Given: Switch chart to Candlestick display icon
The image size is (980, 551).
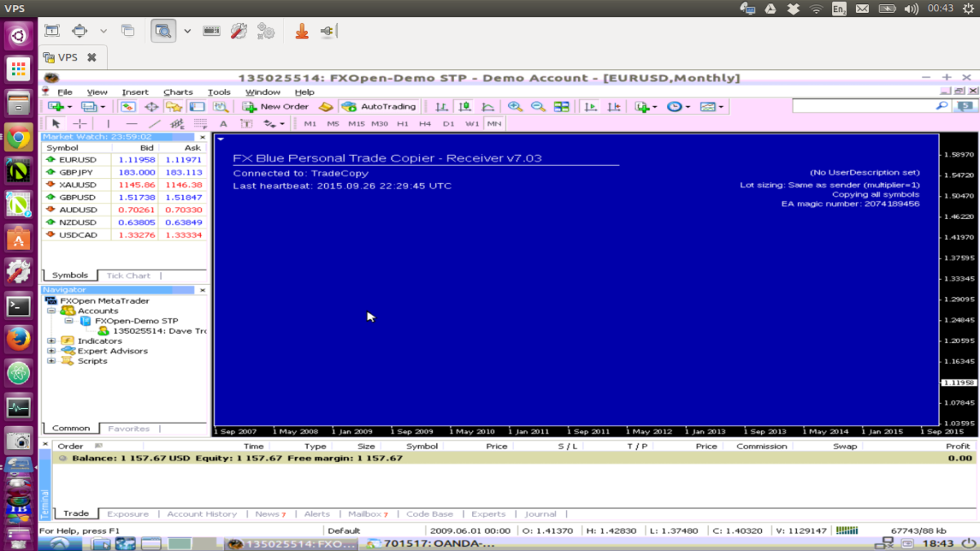Looking at the screenshot, I should pyautogui.click(x=463, y=106).
